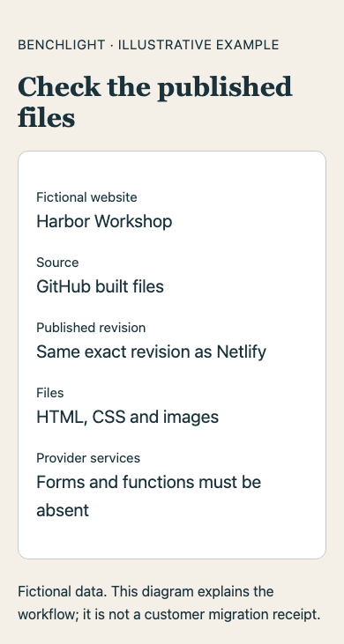Click the heading 'Check the published files'

[155, 102]
